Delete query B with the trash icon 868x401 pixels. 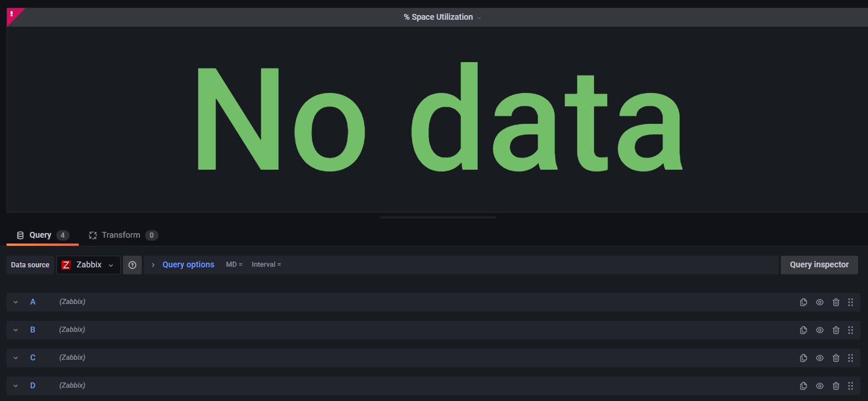pyautogui.click(x=836, y=330)
